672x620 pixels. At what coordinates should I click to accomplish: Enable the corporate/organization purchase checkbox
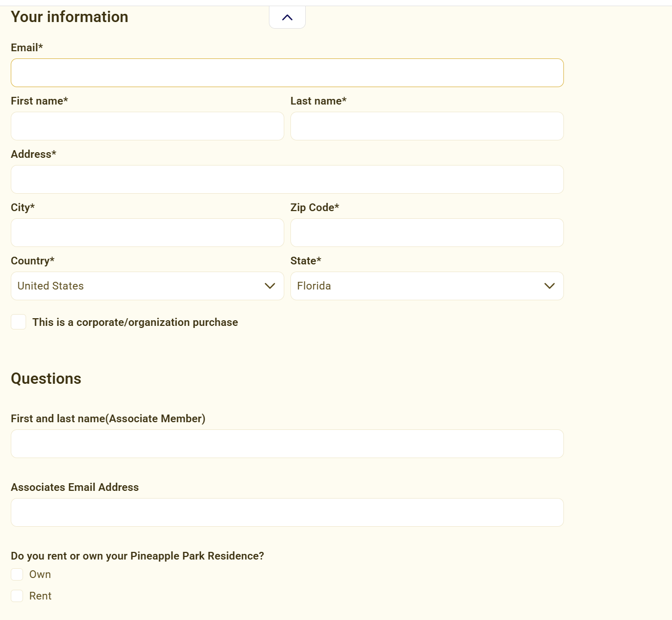pos(18,322)
